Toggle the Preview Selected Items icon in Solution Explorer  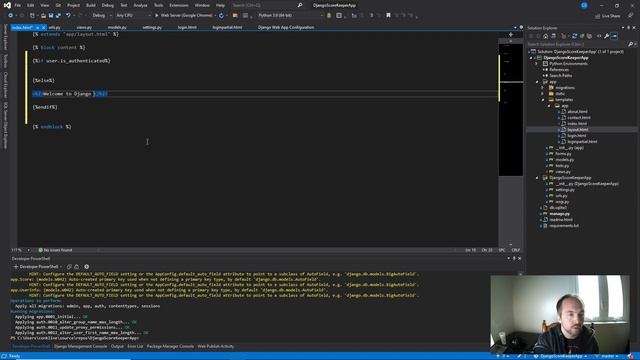614,36
